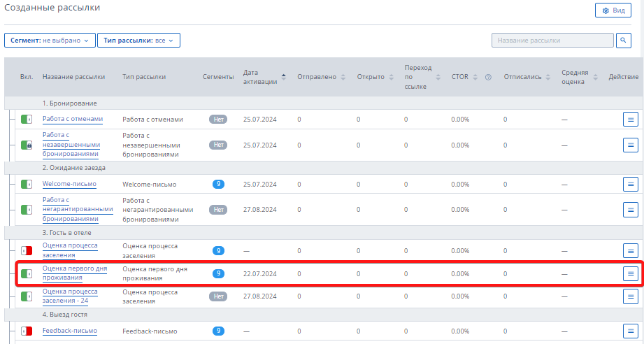Click the CTOR help question mark icon
The image size is (644, 344).
point(488,77)
